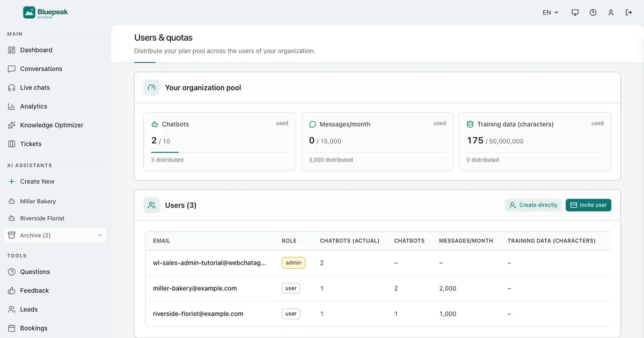Click the Users (3) people icon
This screenshot has height=338, width=644.
click(x=151, y=205)
